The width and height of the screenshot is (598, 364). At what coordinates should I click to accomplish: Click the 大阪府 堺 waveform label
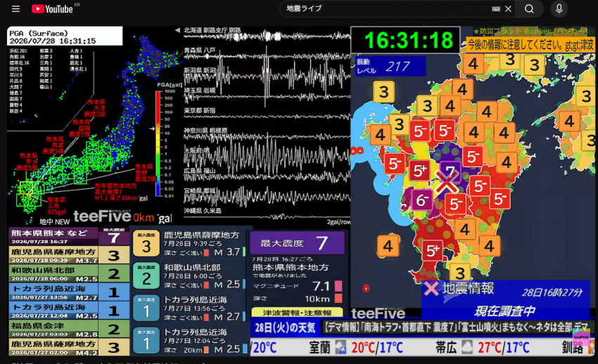(x=196, y=150)
